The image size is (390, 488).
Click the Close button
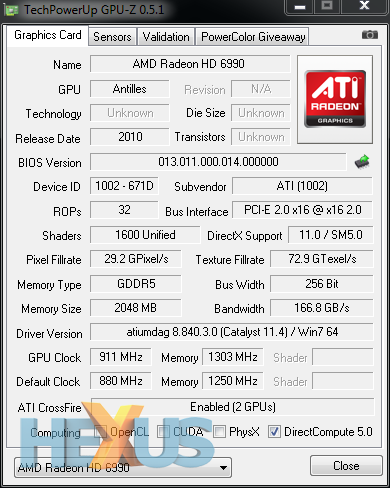tap(346, 465)
